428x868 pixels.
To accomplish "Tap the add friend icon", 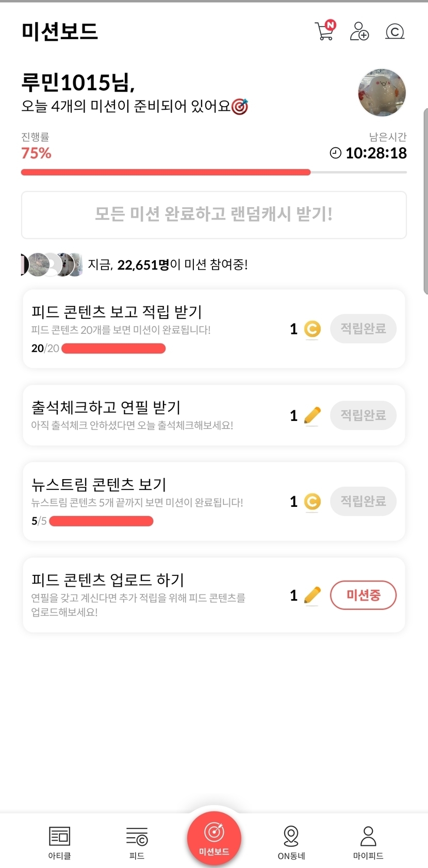I will click(x=359, y=31).
